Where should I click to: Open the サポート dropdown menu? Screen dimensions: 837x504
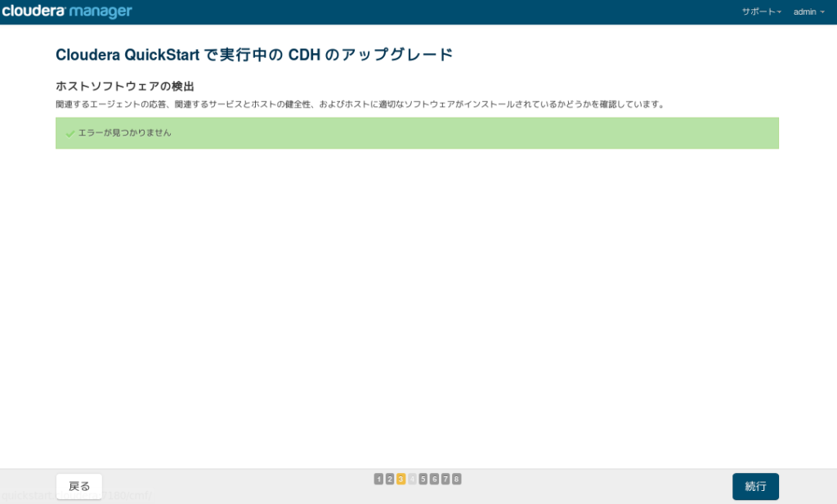point(761,11)
